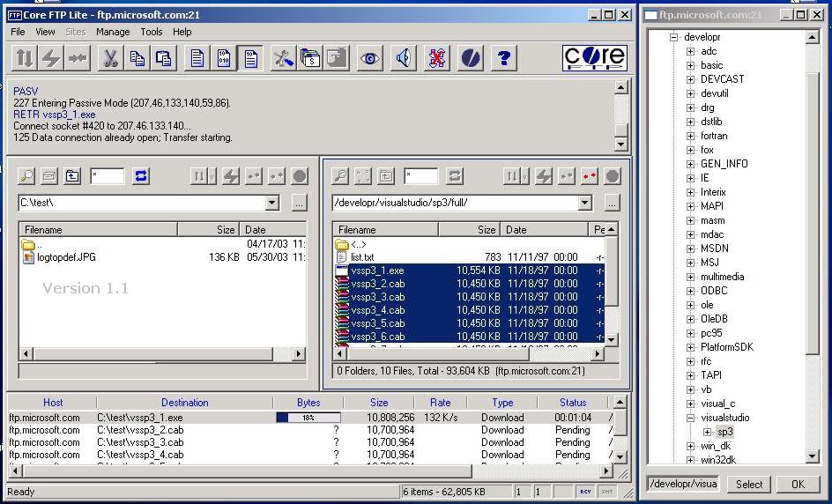Open the local path C:\test\ dropdown
This screenshot has height=504, width=832.
[x=271, y=203]
